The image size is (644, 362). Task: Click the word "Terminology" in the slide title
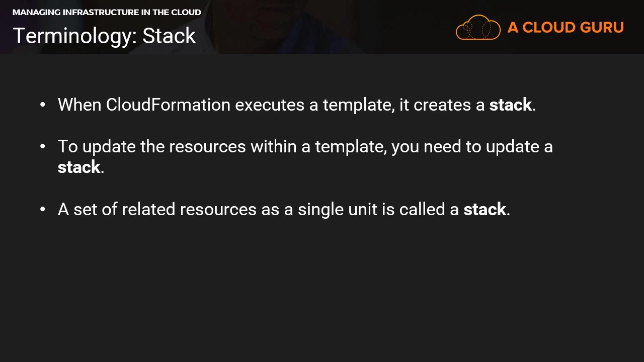(x=73, y=36)
